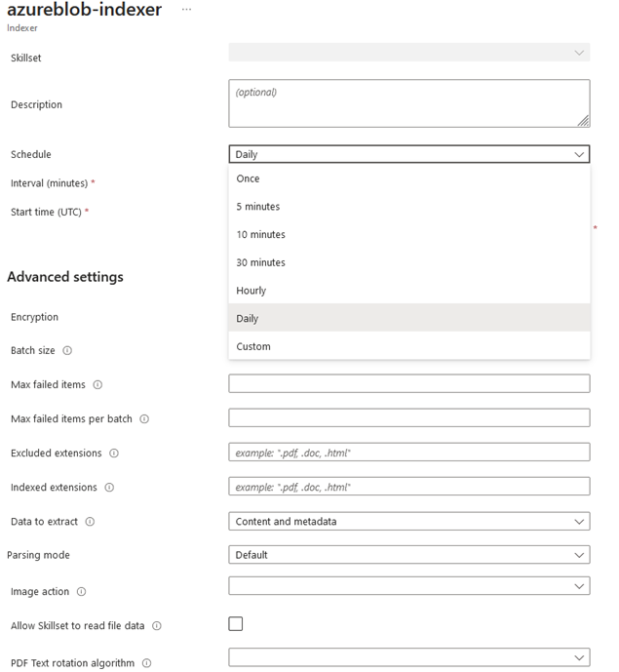Enable Allow Skillset to read file data
The height and width of the screenshot is (672, 619).
[x=235, y=624]
